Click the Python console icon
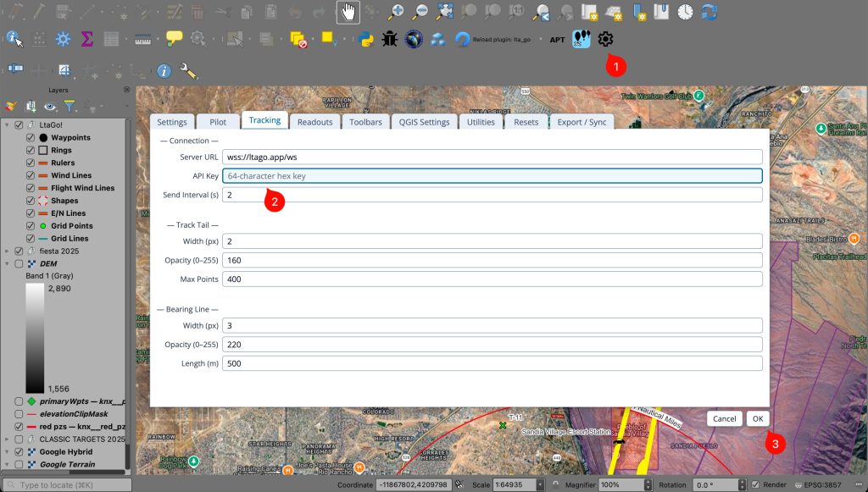Screen dimensions: 868x492 click(x=366, y=39)
